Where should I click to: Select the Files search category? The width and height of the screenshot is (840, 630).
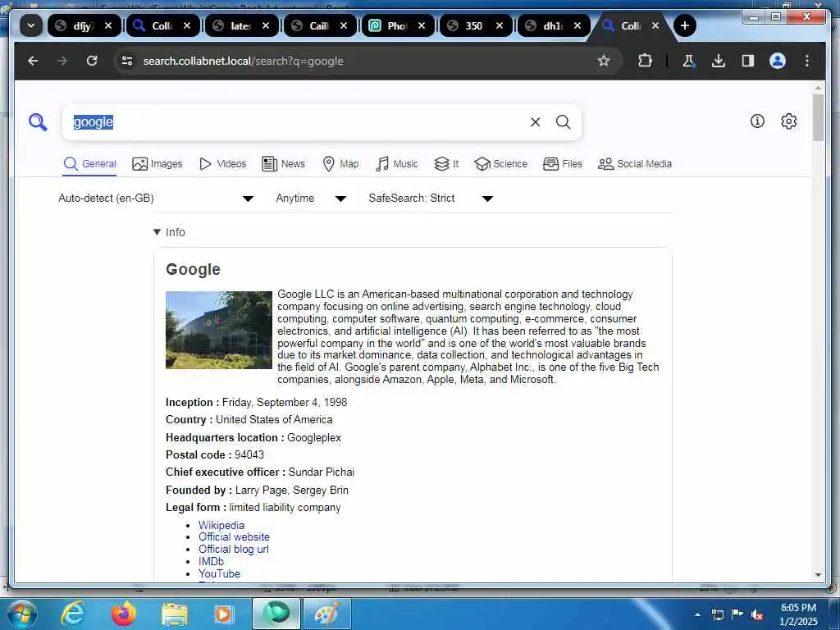(x=563, y=164)
